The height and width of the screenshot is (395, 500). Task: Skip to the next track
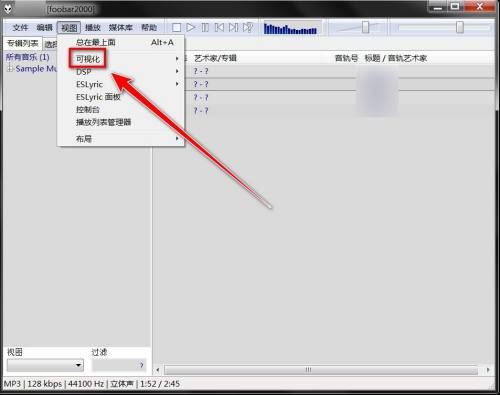[233, 27]
